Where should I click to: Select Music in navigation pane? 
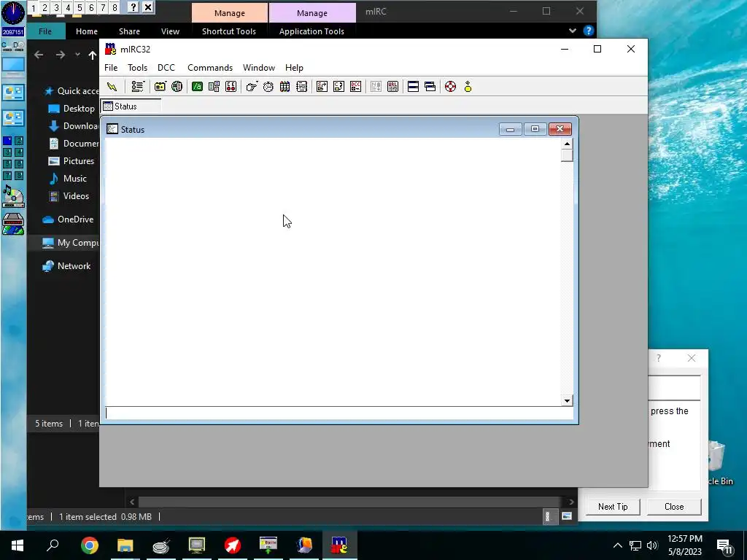point(74,179)
